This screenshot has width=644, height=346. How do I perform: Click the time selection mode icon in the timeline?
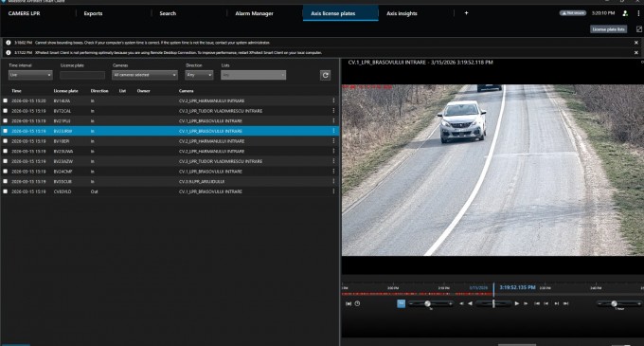(x=349, y=303)
